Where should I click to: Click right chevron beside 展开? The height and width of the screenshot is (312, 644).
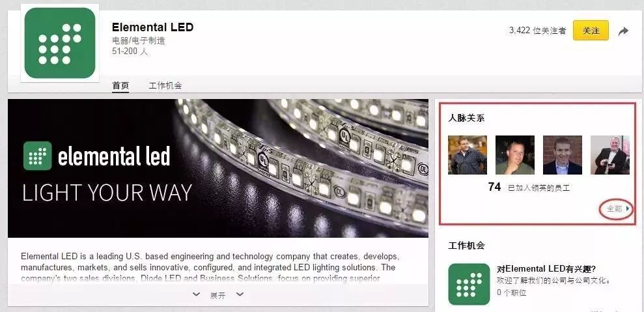(x=240, y=294)
